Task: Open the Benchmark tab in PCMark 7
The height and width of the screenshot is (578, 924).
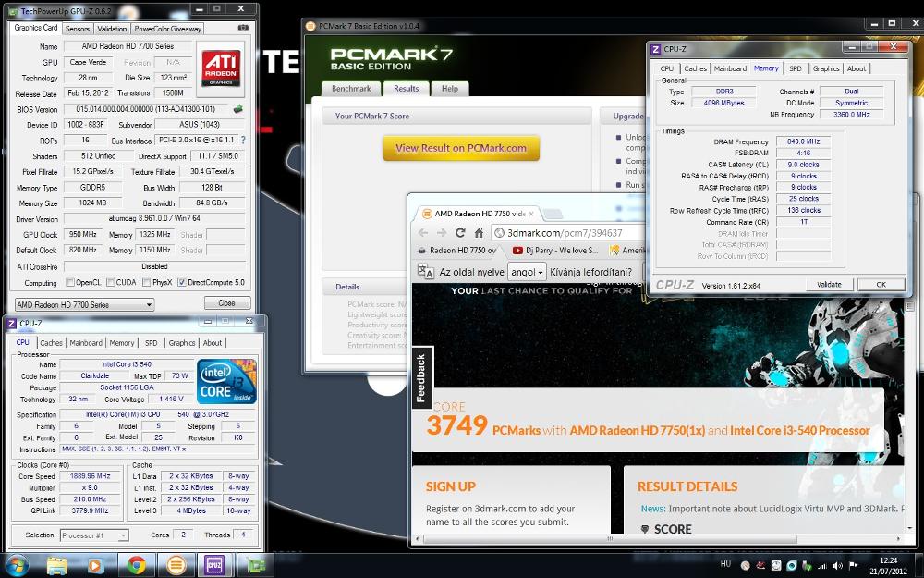Action: click(x=351, y=89)
